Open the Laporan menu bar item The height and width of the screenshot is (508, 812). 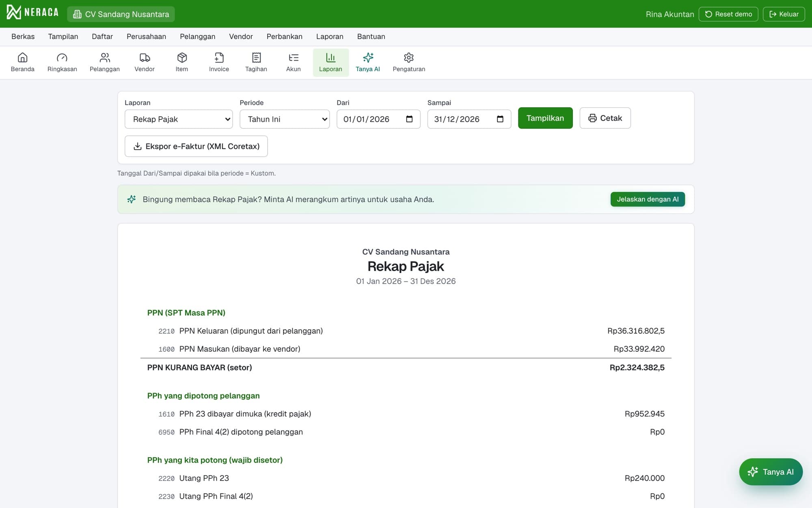click(x=330, y=37)
